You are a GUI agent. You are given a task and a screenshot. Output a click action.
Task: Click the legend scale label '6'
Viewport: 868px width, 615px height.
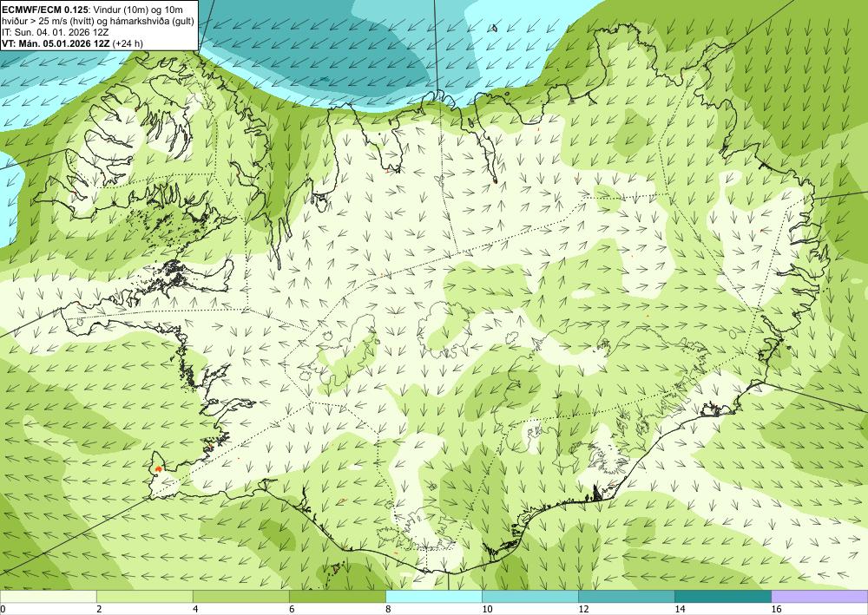(x=291, y=610)
